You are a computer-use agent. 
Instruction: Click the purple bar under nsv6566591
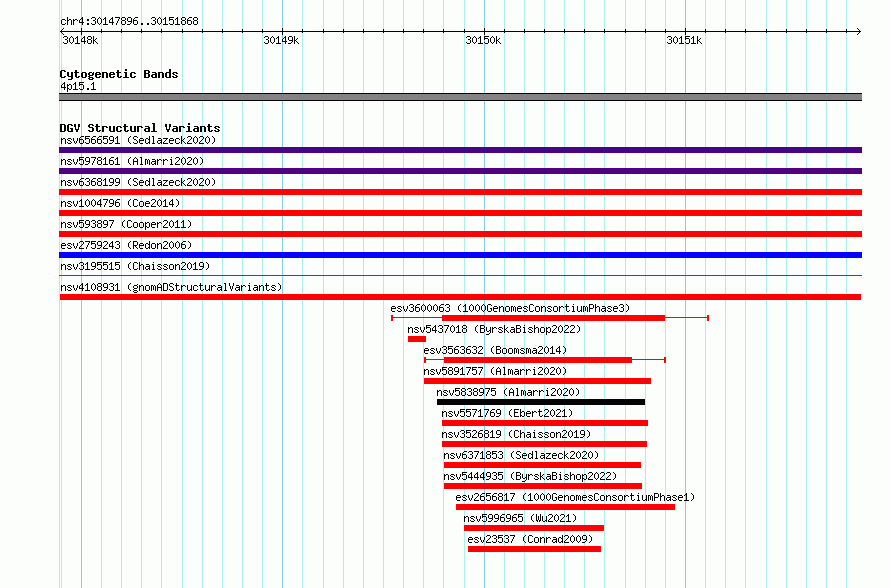460,150
